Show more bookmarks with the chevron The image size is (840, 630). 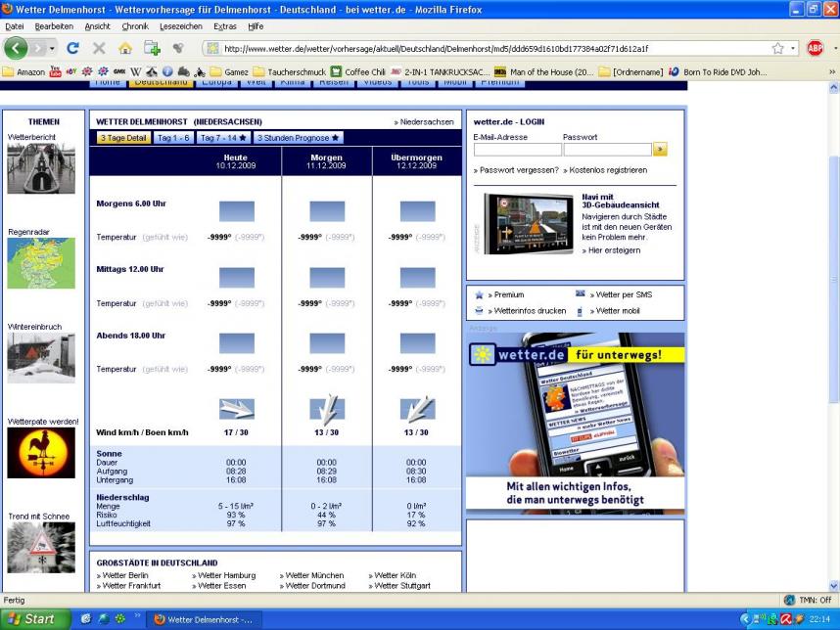tap(832, 71)
